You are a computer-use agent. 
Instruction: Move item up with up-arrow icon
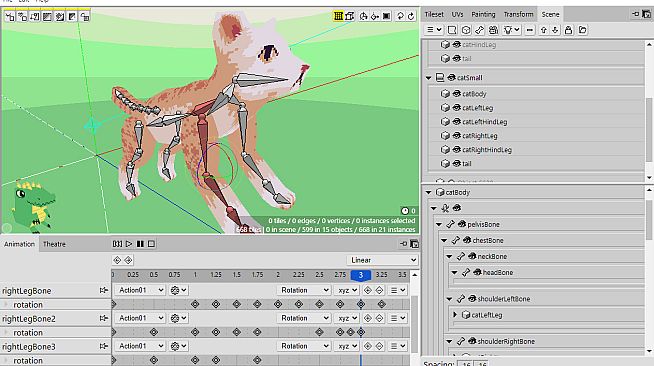pos(543,30)
